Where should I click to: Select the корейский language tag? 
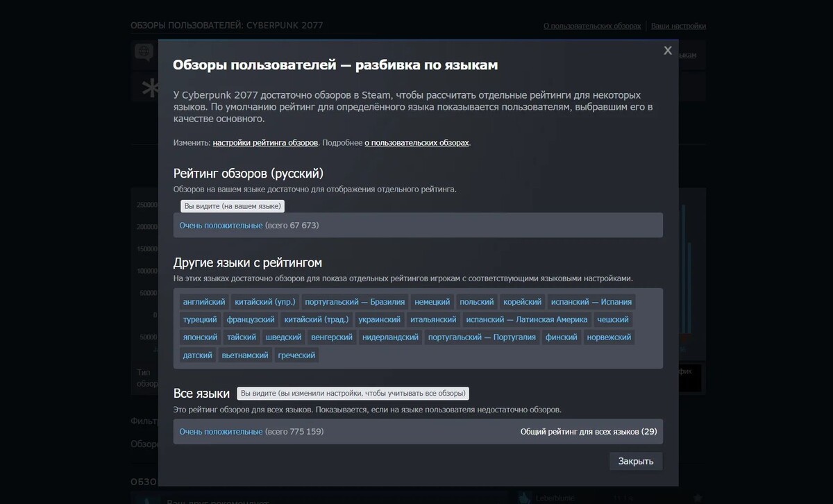coord(522,302)
